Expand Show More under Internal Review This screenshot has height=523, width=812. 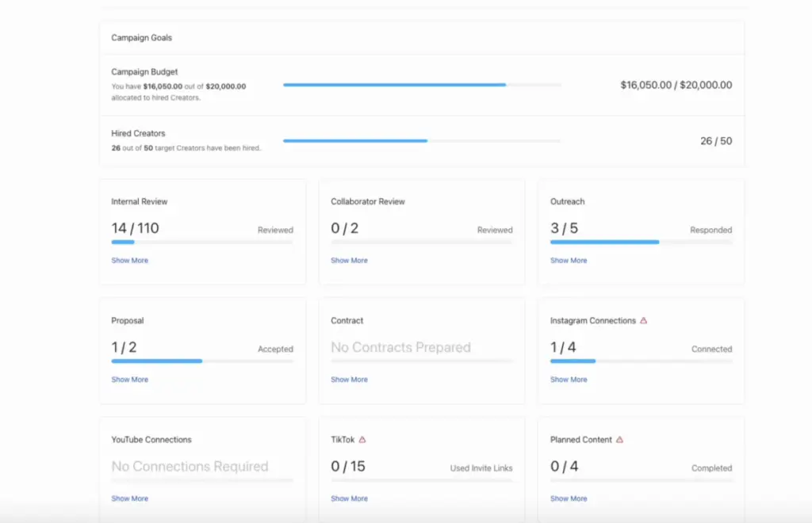click(x=129, y=261)
